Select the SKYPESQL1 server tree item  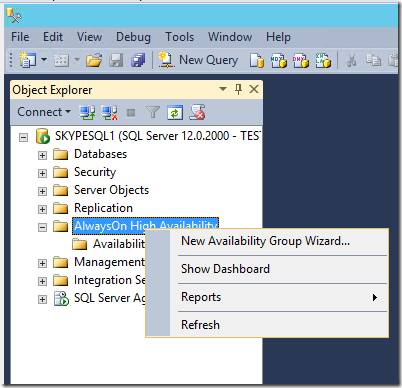coord(157,136)
